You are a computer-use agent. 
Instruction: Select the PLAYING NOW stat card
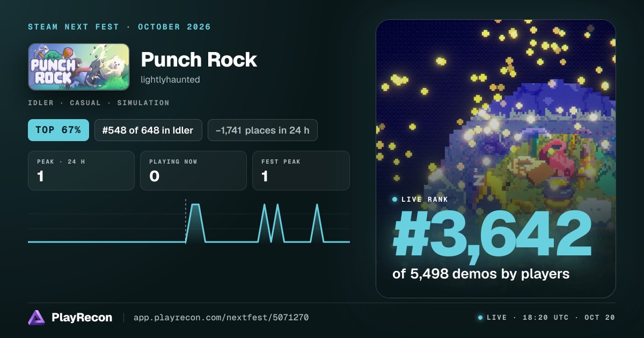tap(193, 171)
